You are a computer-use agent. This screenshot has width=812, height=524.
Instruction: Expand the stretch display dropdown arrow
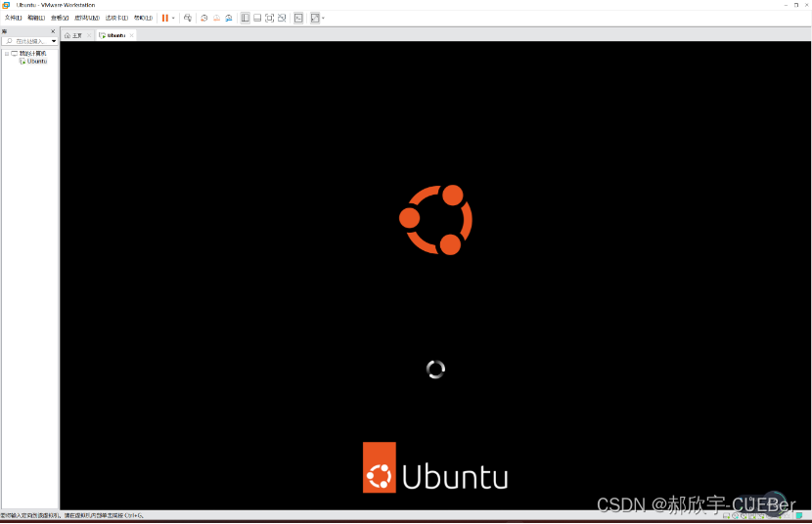323,19
